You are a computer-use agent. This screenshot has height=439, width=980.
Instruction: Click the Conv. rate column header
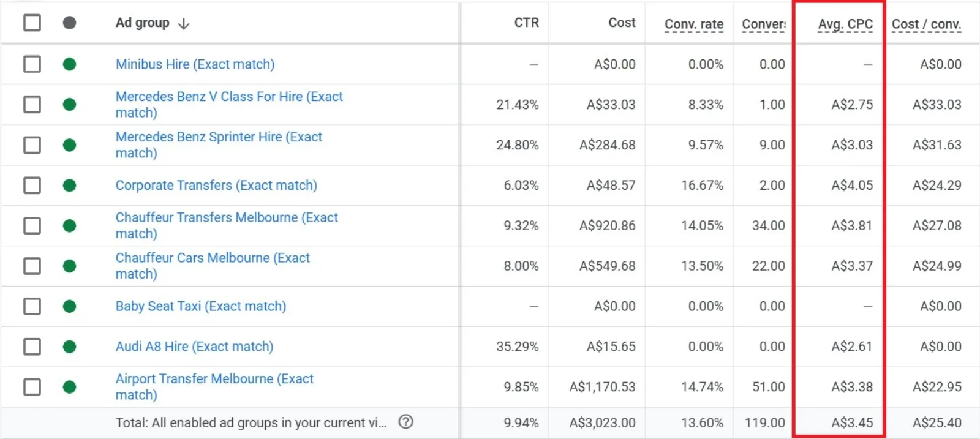[694, 24]
